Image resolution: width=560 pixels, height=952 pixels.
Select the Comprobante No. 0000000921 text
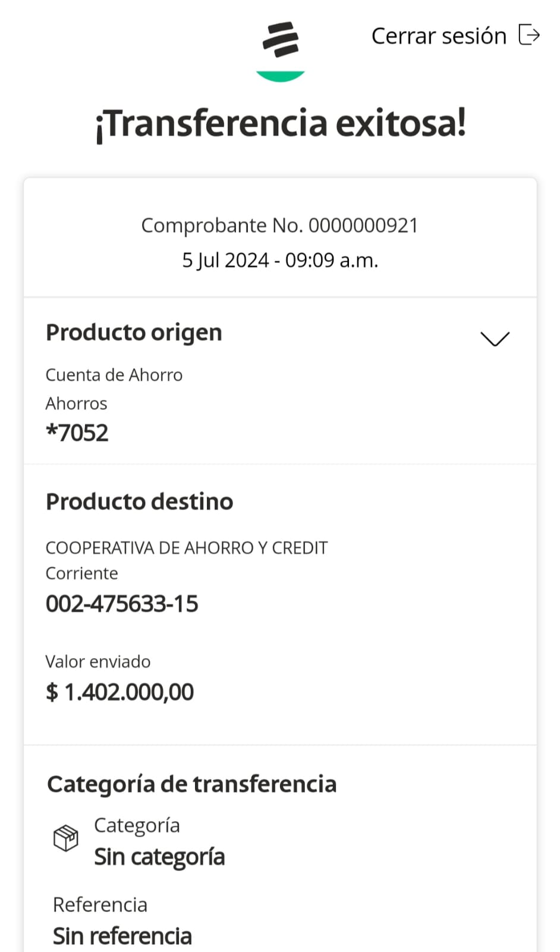[x=279, y=226]
